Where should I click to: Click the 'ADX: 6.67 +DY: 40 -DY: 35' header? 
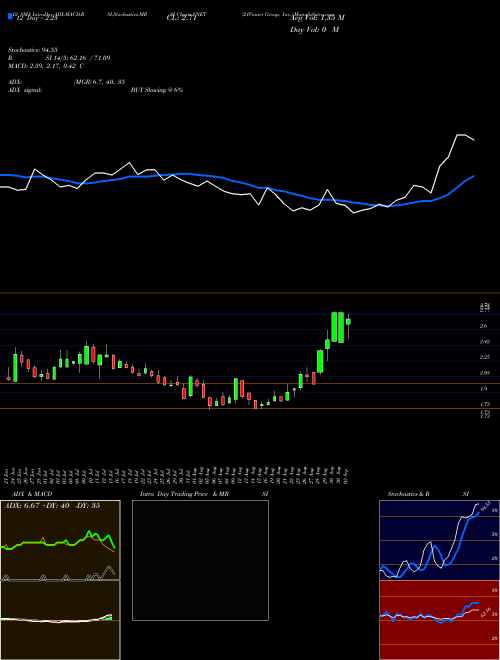52,506
